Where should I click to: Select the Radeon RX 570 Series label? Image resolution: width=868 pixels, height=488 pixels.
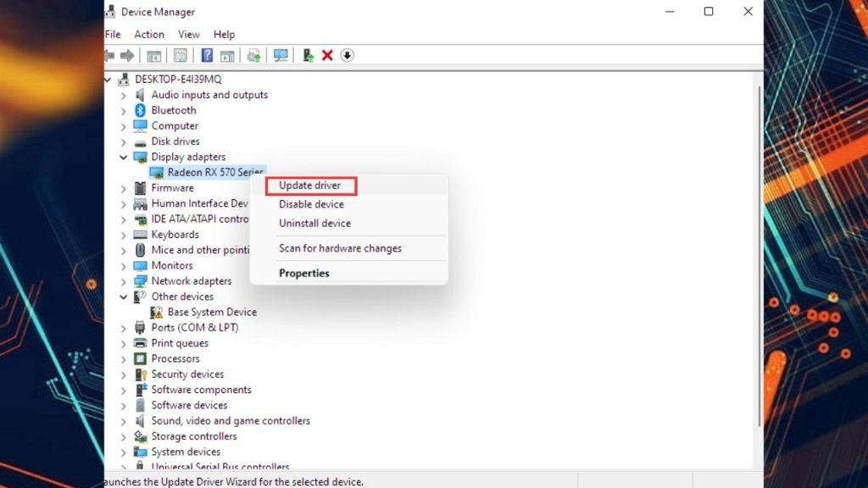pos(215,172)
